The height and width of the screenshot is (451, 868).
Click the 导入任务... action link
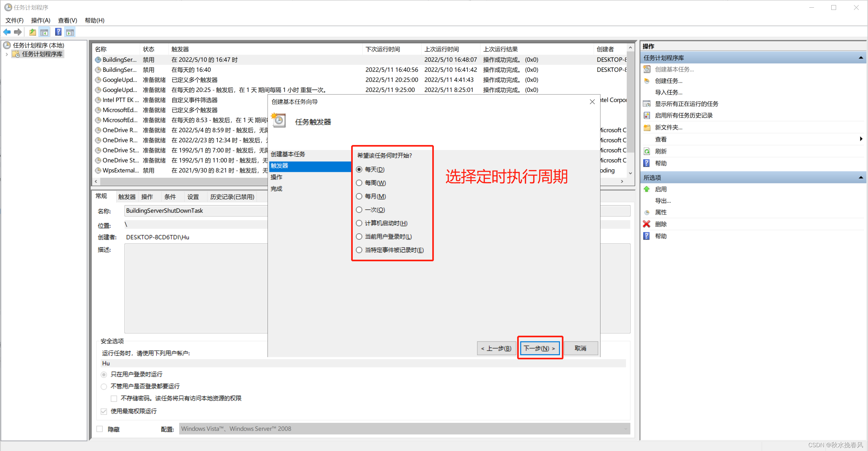(668, 92)
